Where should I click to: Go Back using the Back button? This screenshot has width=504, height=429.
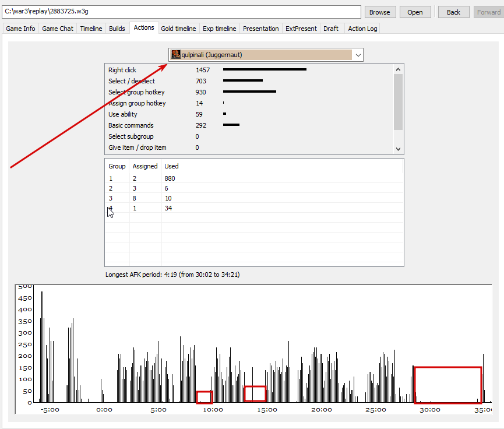click(x=453, y=12)
